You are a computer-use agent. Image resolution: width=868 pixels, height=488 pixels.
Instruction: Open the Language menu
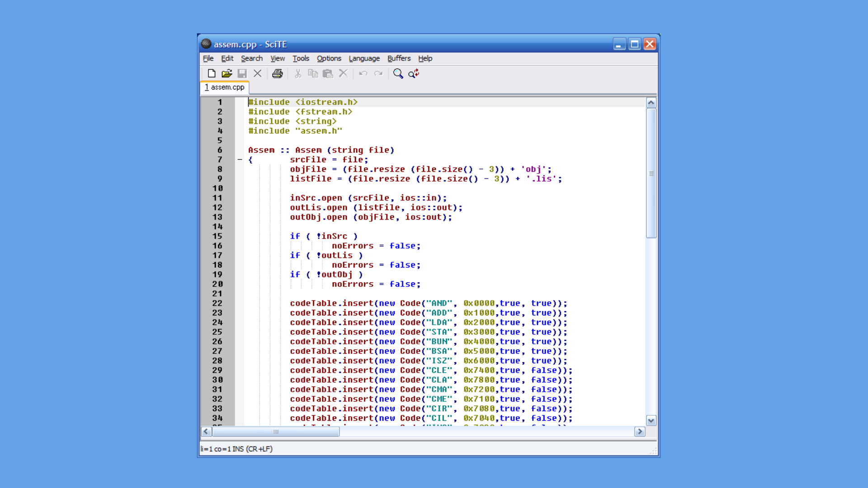click(364, 58)
